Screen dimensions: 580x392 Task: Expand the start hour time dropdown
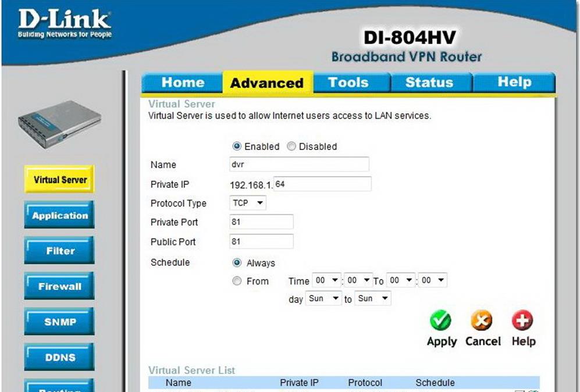(x=327, y=280)
